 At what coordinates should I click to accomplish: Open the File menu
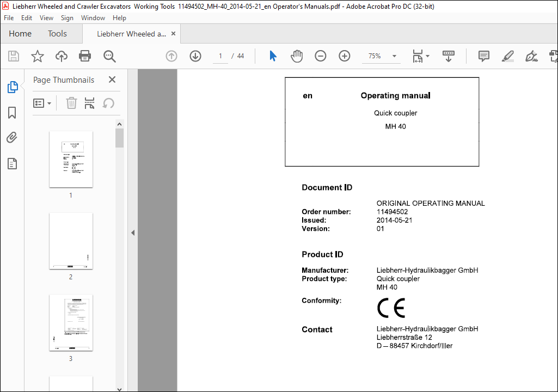coord(9,18)
